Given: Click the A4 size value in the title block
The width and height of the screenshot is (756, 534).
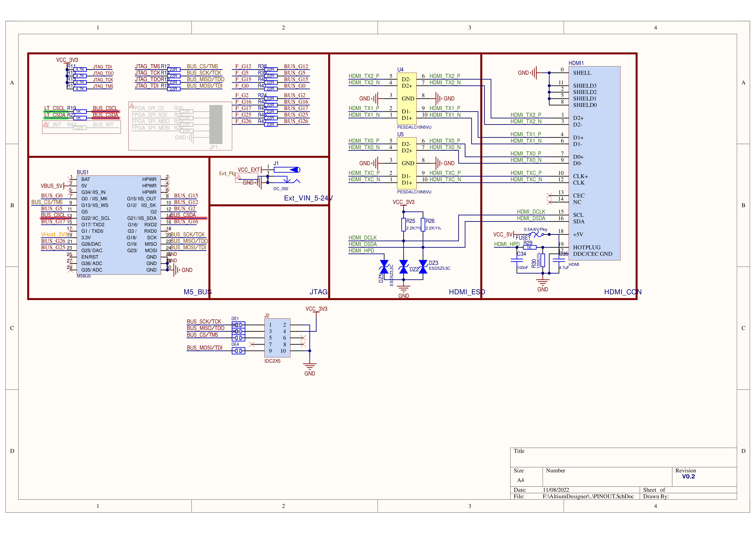Looking at the screenshot, I should [520, 480].
